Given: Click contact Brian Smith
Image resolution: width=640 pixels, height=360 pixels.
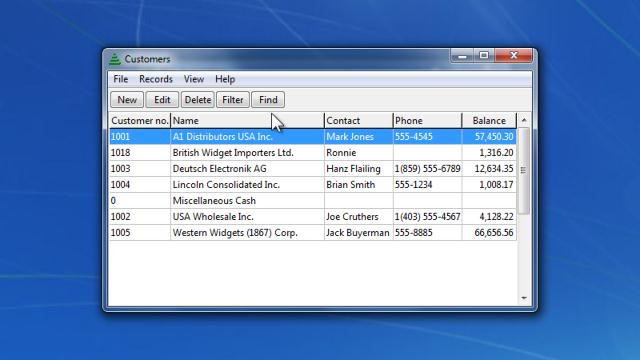Looking at the screenshot, I should tap(359, 184).
